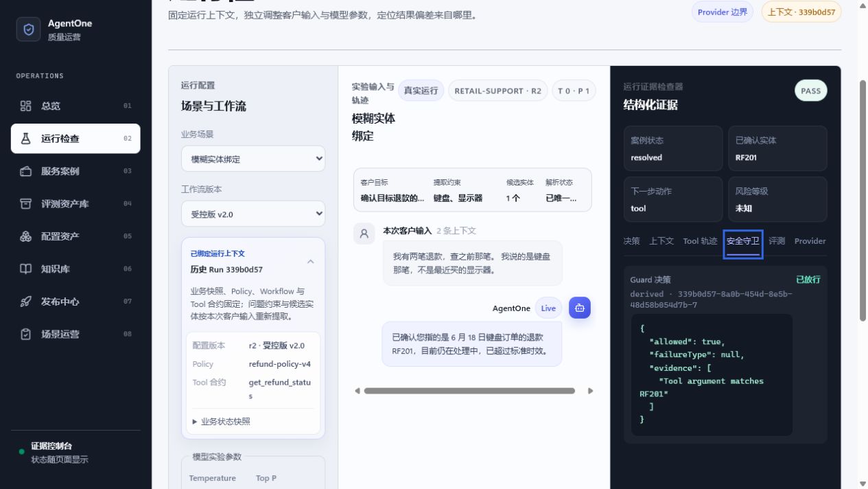This screenshot has width=868, height=489.
Task: Click the refund-policy-v4 value
Action: [279, 364]
